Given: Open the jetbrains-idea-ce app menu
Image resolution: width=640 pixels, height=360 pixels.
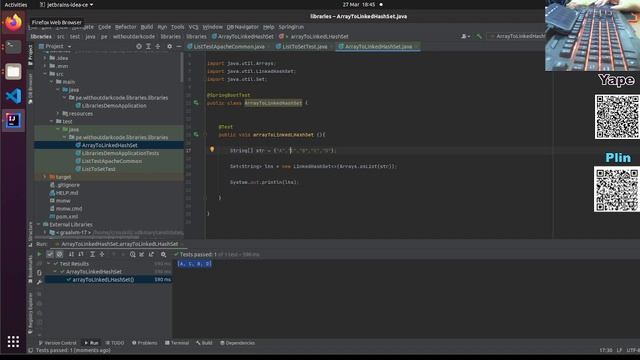Looking at the screenshot, I should 67,4.
